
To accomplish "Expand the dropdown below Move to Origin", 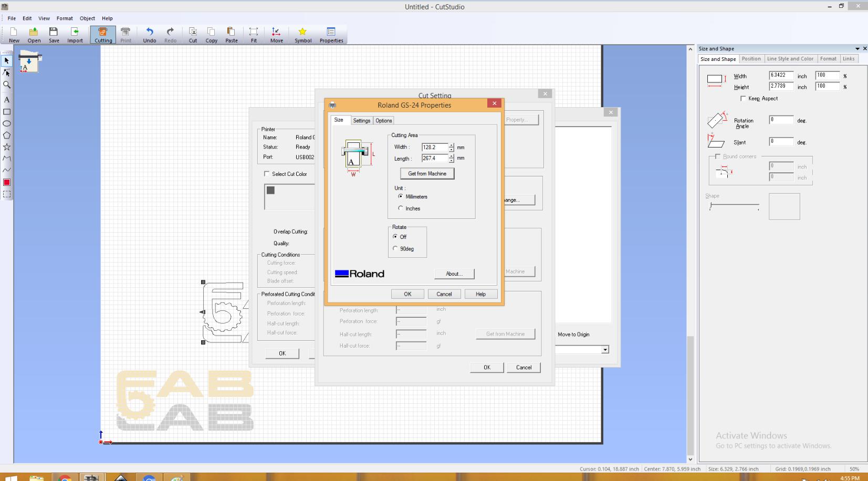I will coord(605,350).
